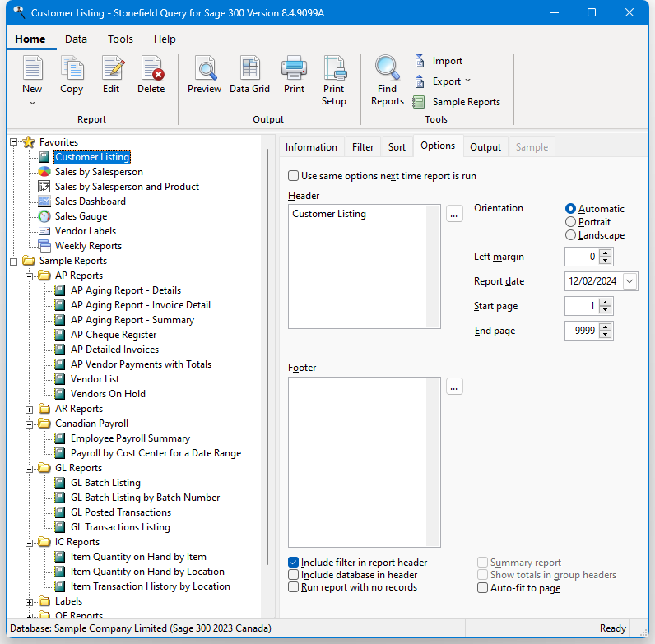The height and width of the screenshot is (644, 655).
Task: Select the GL Batch Listing report
Action: pyautogui.click(x=105, y=483)
